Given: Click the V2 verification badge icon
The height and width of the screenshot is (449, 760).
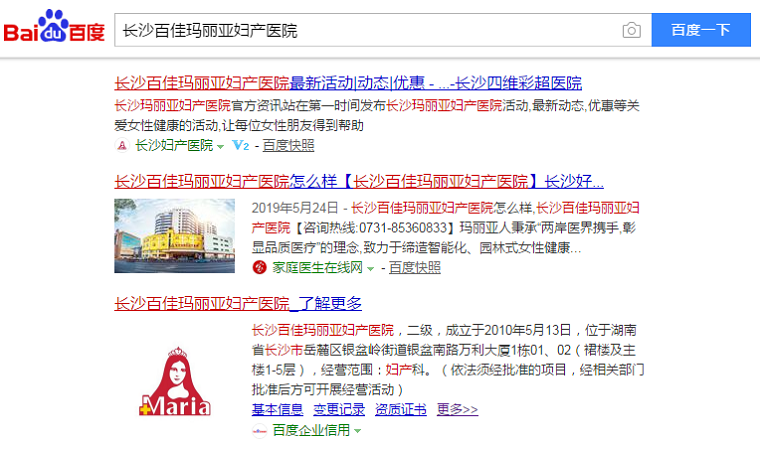Looking at the screenshot, I should tap(240, 146).
